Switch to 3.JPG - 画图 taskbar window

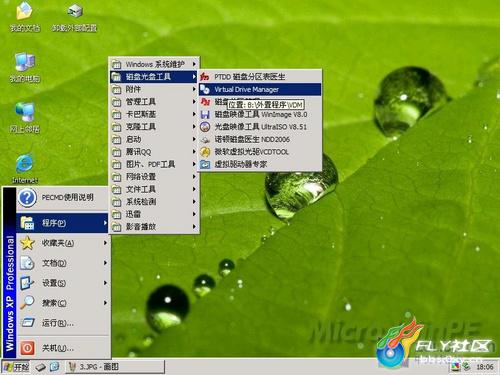pyautogui.click(x=115, y=367)
